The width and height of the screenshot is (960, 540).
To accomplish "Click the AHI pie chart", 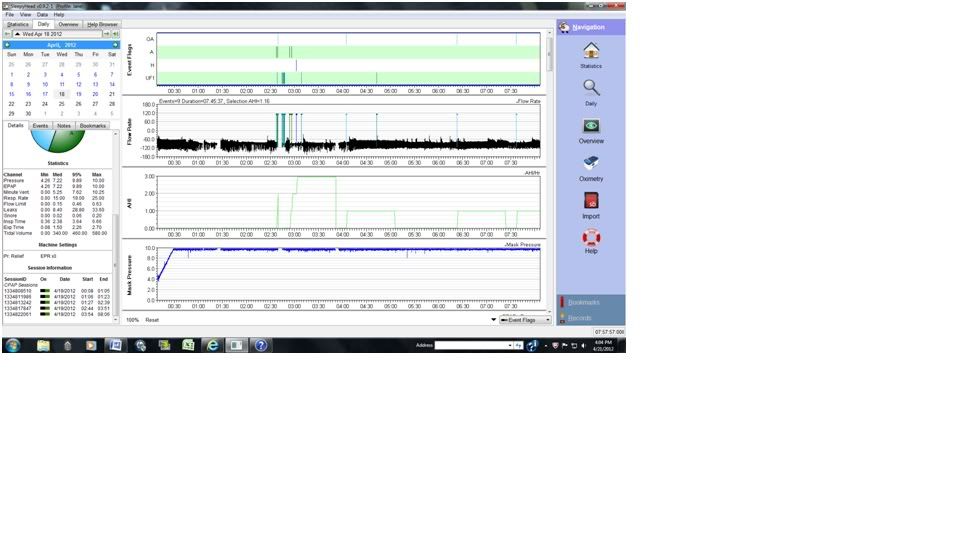I will [x=58, y=141].
